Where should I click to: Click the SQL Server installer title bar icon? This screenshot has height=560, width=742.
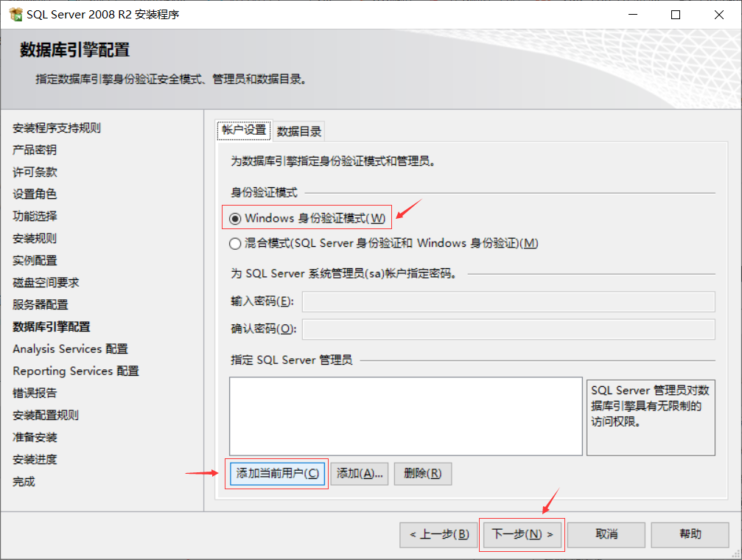click(15, 15)
